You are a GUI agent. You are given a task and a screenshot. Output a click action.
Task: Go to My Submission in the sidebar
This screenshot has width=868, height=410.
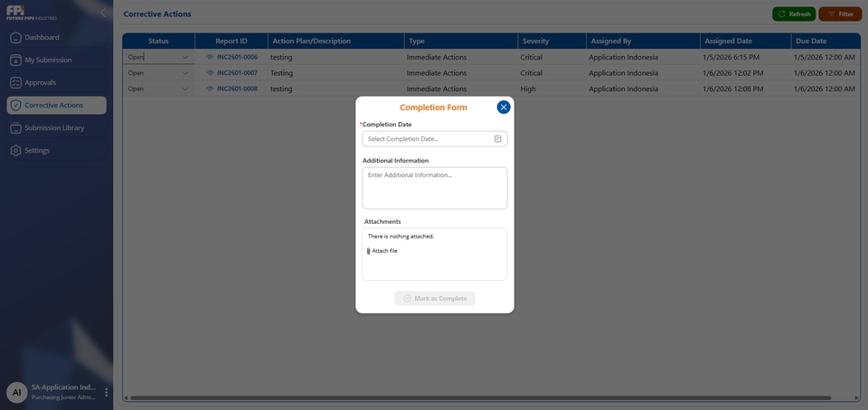coord(48,60)
